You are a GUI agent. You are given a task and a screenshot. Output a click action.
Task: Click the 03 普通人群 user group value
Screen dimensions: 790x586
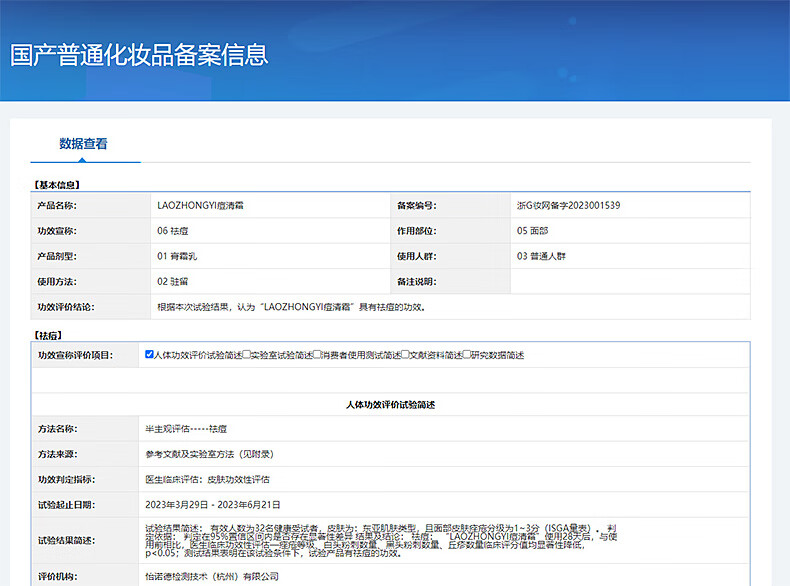coord(541,256)
